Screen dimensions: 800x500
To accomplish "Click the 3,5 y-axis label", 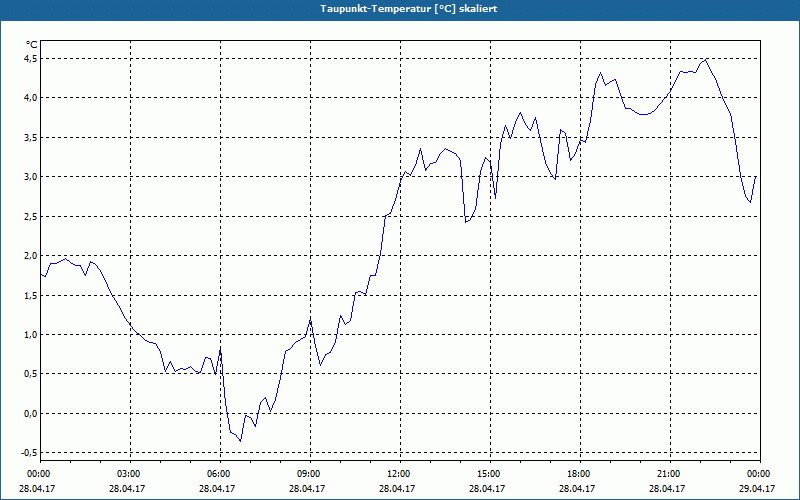I will click(31, 138).
